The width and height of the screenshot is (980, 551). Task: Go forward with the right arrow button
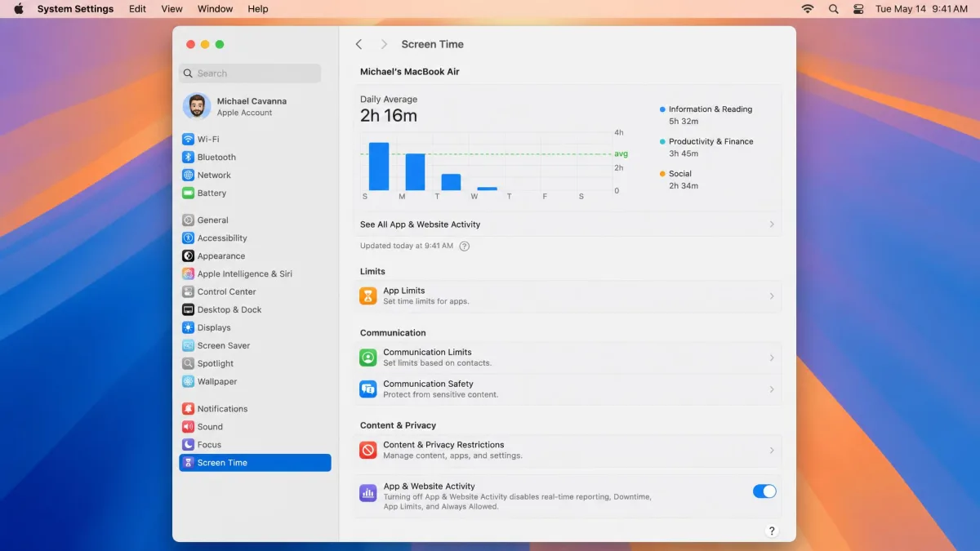tap(384, 44)
